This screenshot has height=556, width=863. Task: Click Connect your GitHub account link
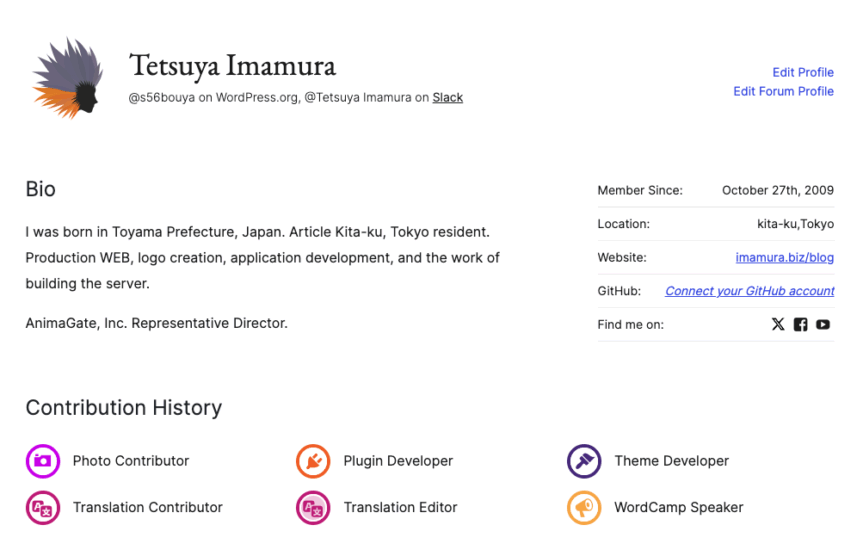coord(749,291)
